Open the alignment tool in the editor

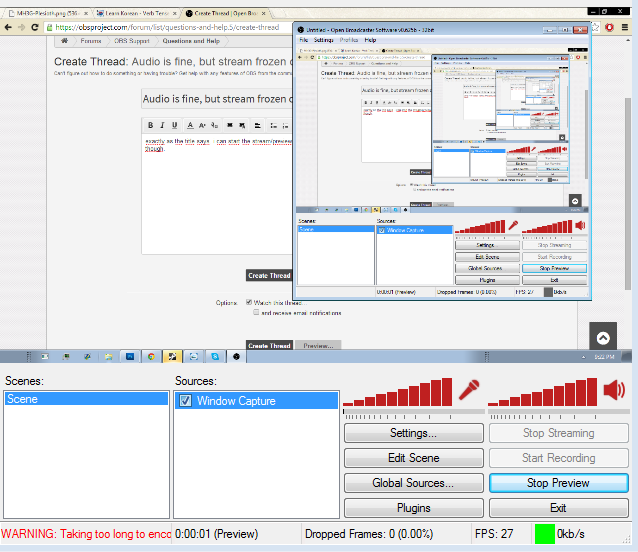click(x=258, y=125)
